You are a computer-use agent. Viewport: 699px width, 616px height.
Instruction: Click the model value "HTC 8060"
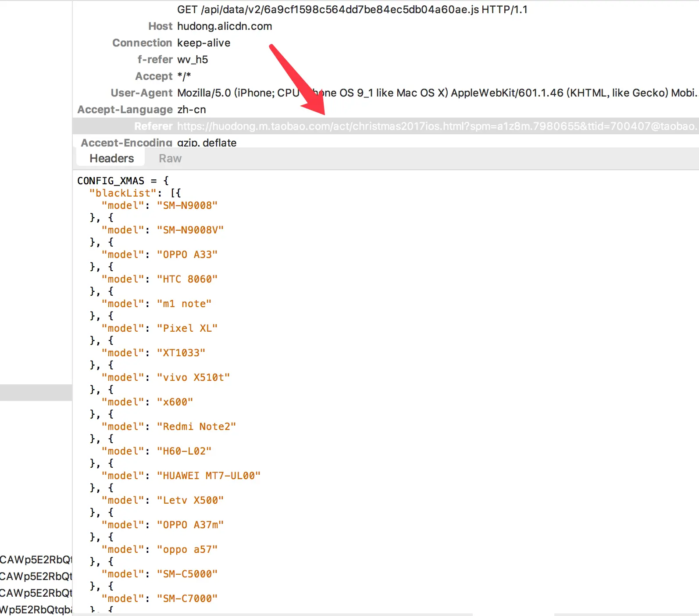click(187, 279)
